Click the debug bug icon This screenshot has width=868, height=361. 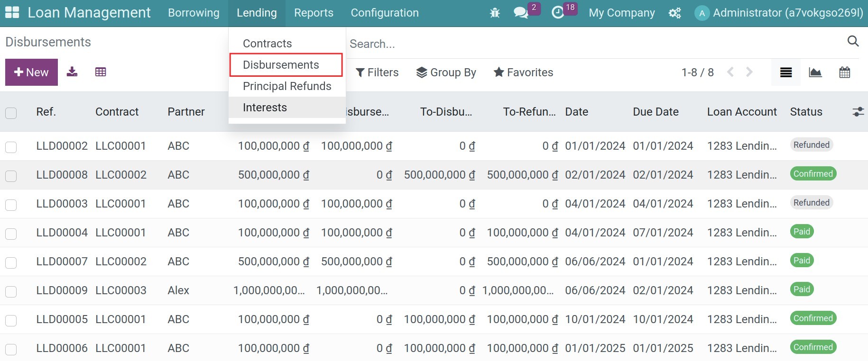(495, 13)
